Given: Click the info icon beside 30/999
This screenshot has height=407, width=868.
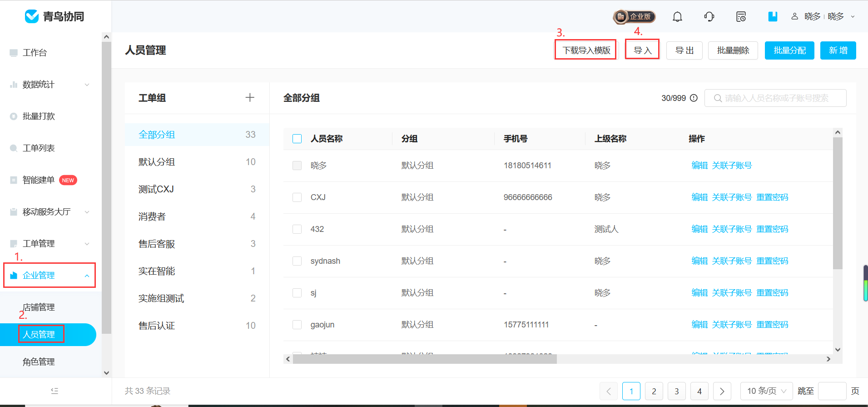Looking at the screenshot, I should pos(694,98).
